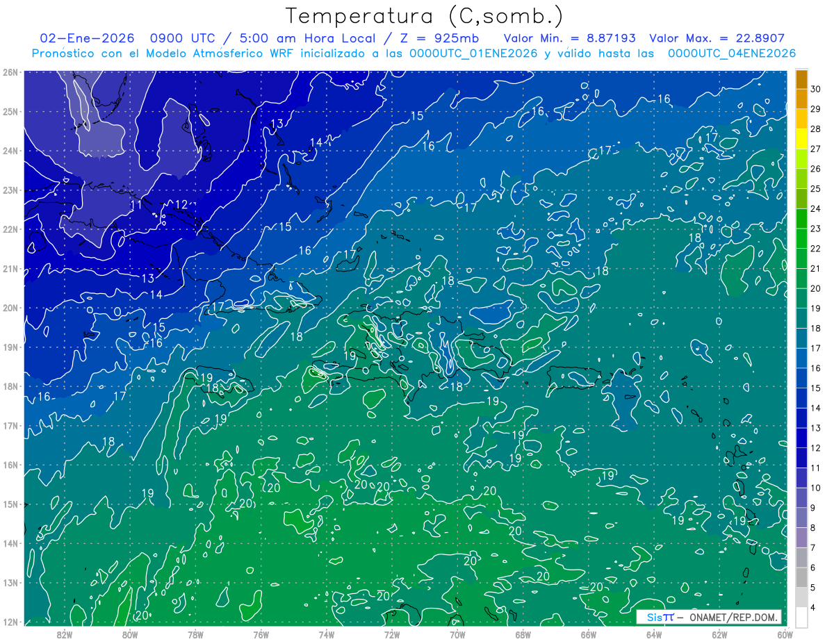
Task: Pick the green swatch between legend 22 and 23
Action: click(802, 239)
